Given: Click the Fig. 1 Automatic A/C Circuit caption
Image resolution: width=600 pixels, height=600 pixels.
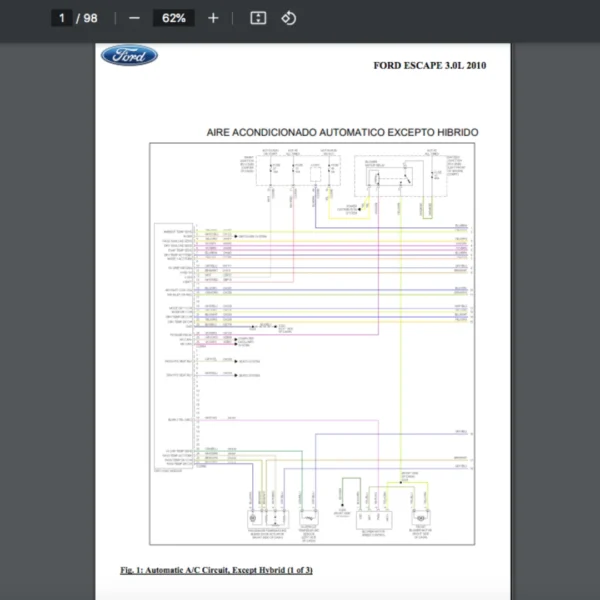Looking at the screenshot, I should [216, 570].
